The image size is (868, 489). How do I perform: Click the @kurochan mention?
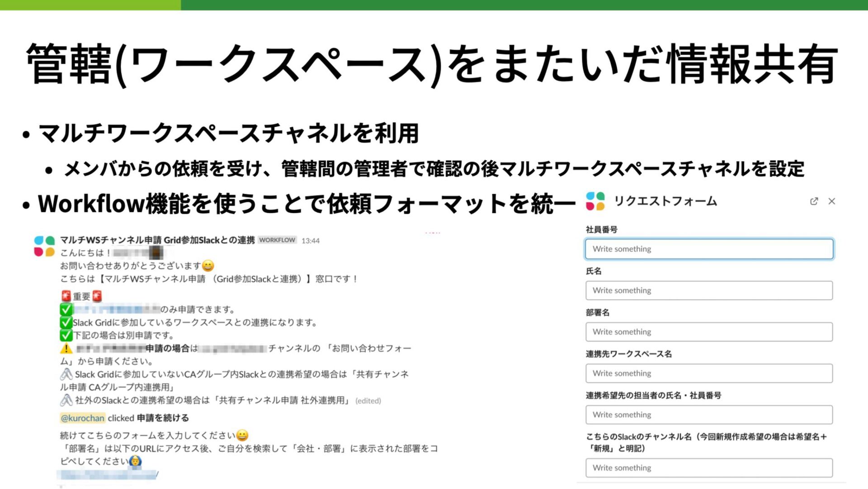pyautogui.click(x=82, y=418)
